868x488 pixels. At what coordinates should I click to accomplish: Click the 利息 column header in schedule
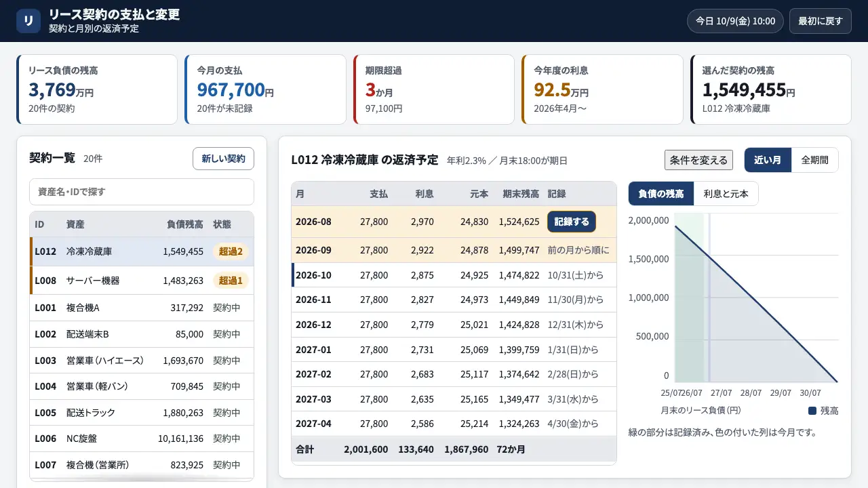tap(425, 194)
